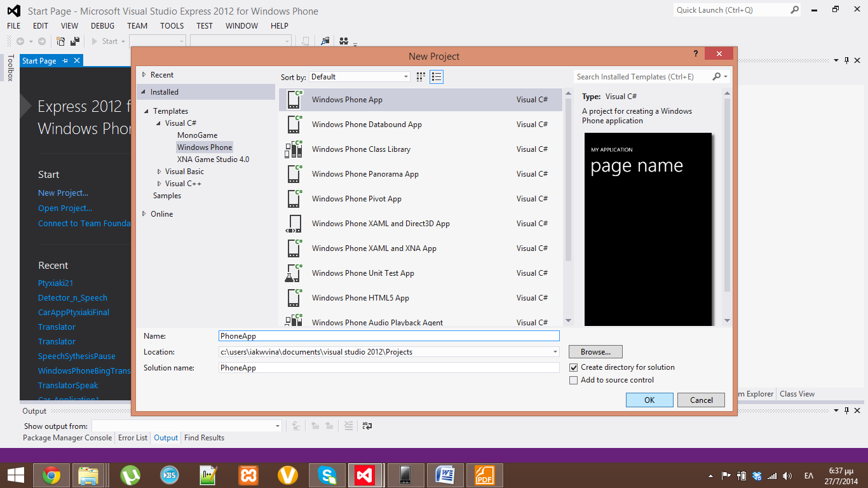Switch to the Error List tab

[133, 438]
